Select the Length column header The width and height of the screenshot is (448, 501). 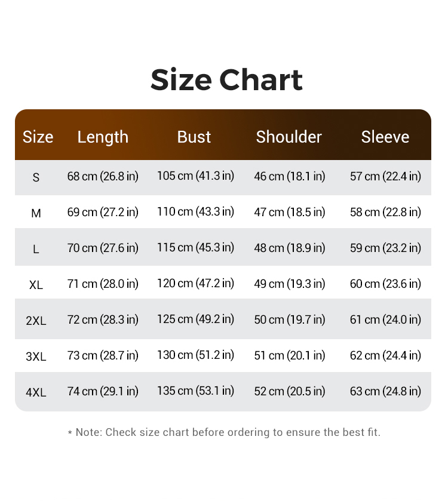[x=103, y=137]
